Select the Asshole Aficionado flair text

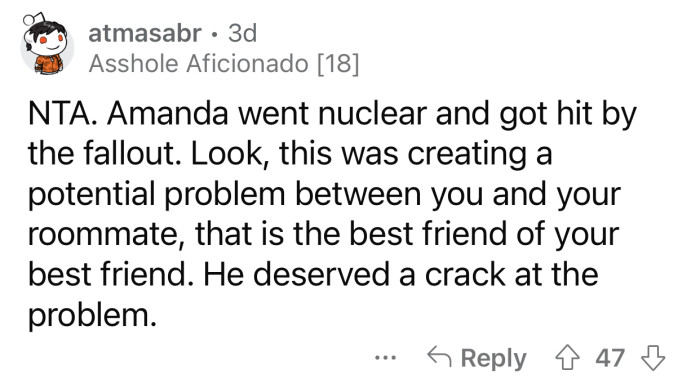[199, 63]
